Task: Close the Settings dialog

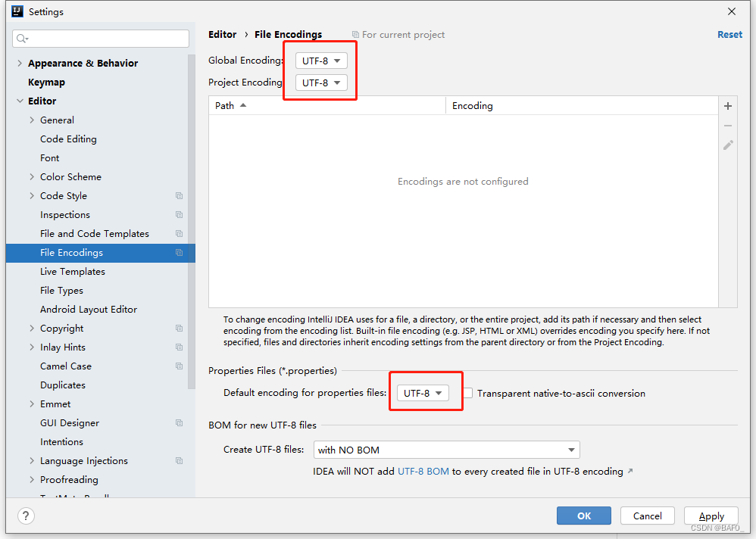Action: click(732, 11)
